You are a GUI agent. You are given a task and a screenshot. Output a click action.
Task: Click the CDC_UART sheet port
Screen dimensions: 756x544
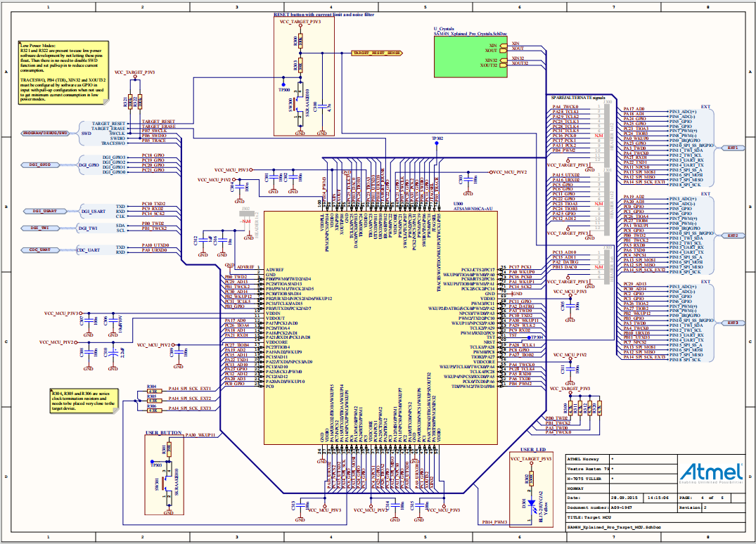tap(42, 250)
